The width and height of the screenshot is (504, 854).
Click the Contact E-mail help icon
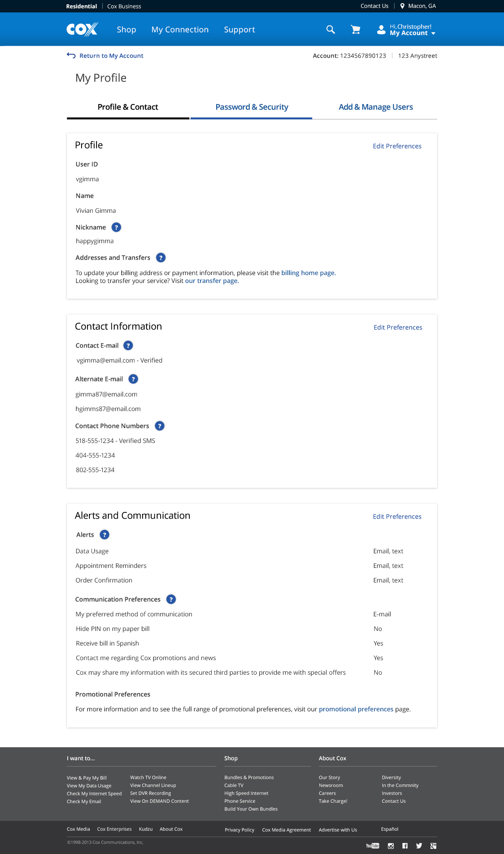click(x=128, y=346)
